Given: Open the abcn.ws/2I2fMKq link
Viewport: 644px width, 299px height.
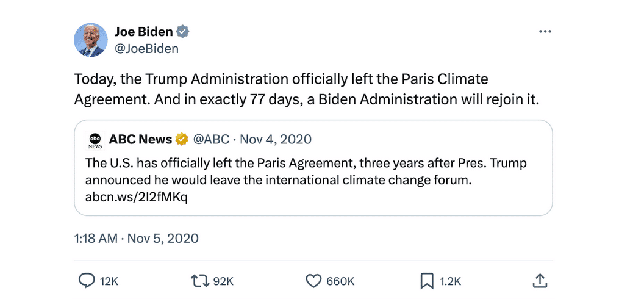Looking at the screenshot, I should 136,197.
